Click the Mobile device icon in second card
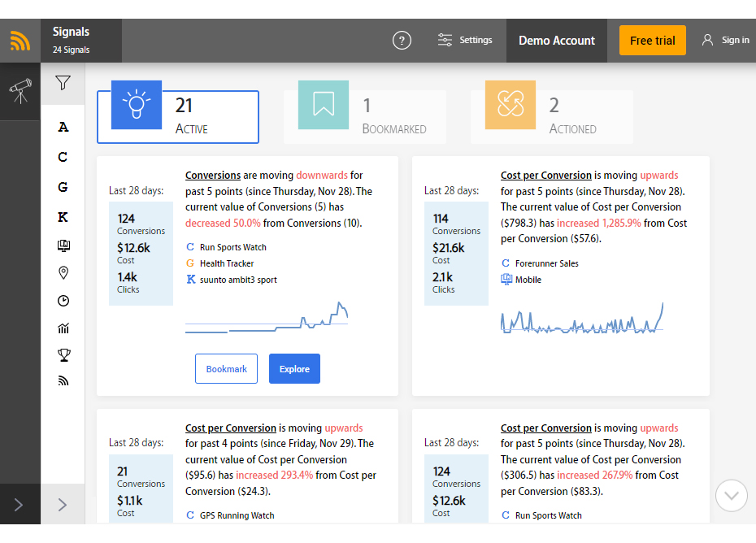This screenshot has height=543, width=756. coord(506,279)
